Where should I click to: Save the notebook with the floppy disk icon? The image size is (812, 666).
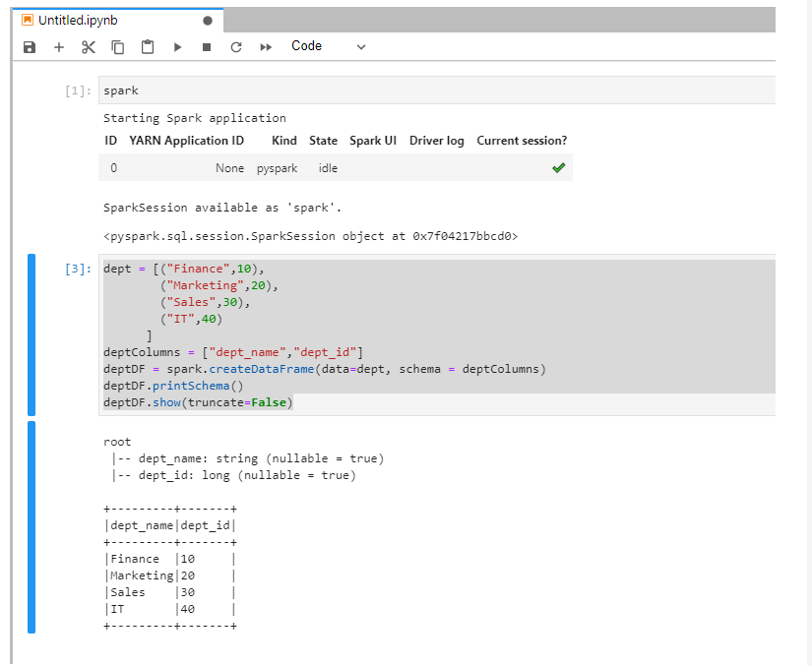pyautogui.click(x=30, y=47)
